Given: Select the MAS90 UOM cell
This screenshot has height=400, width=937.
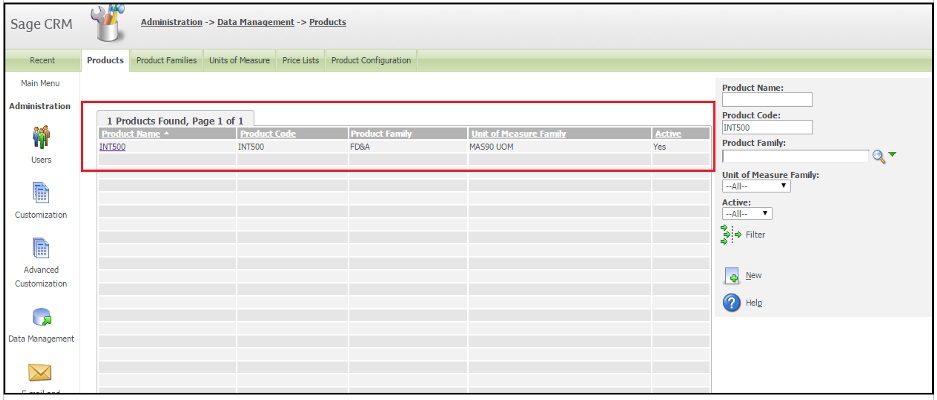Looking at the screenshot, I should click(x=559, y=146).
